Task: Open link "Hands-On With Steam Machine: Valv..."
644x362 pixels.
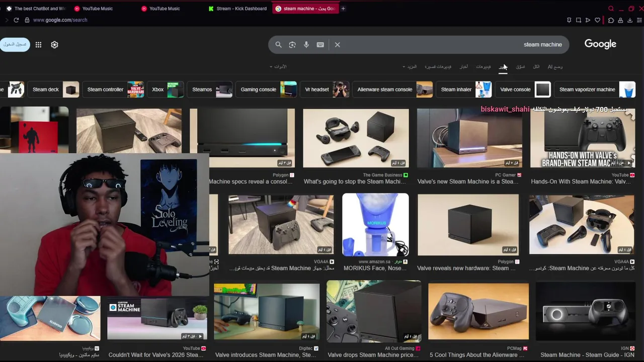Action: (581, 182)
